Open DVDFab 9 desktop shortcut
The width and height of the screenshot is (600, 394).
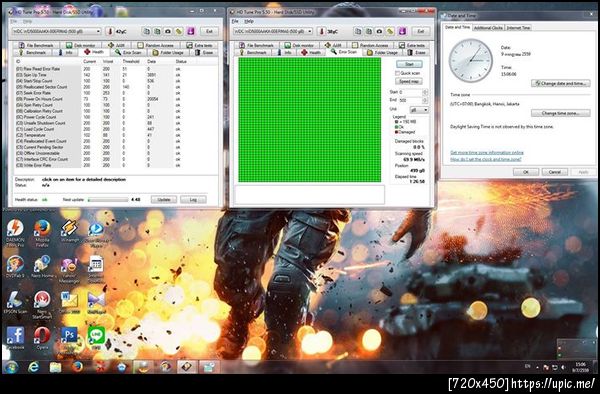pos(15,265)
